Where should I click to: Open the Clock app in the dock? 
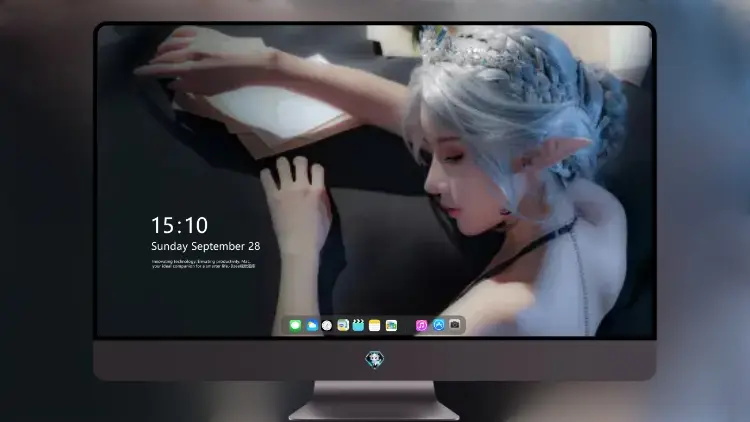327,325
